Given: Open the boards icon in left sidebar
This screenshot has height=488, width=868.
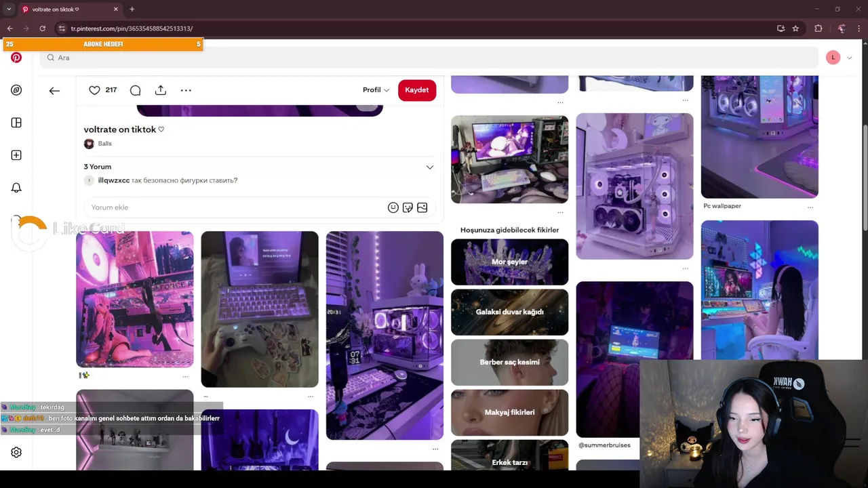Looking at the screenshot, I should (16, 123).
